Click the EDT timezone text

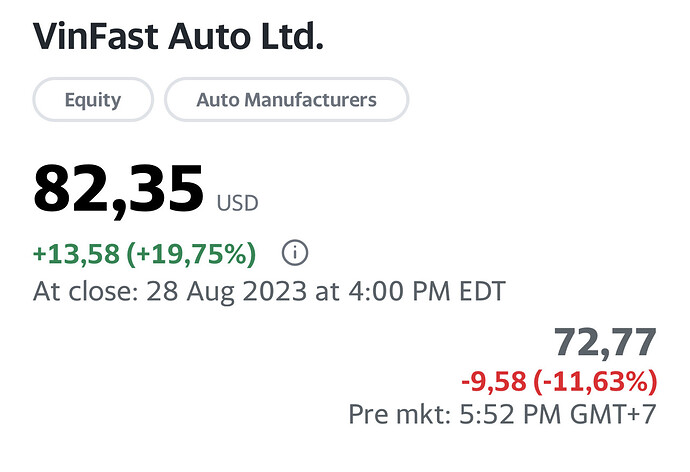[477, 293]
